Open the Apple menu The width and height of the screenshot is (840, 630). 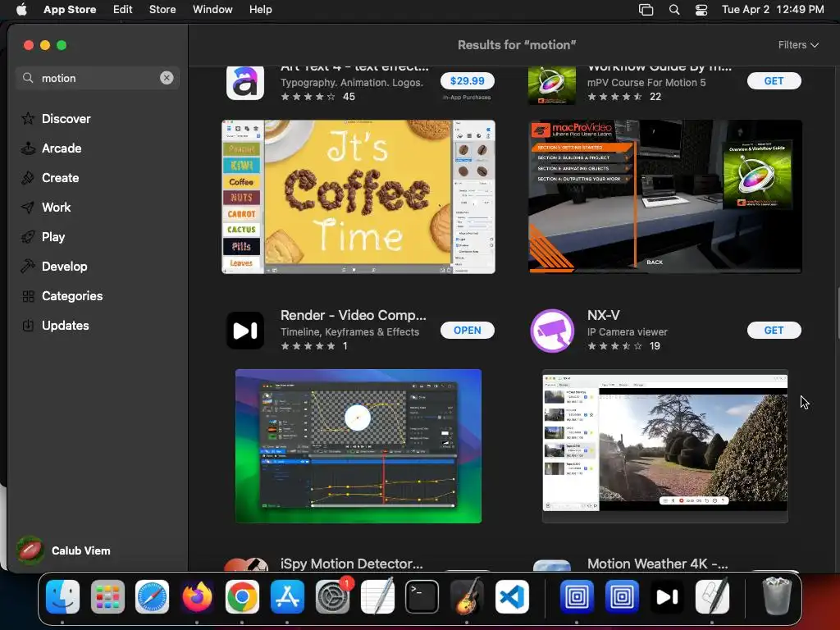[21, 10]
